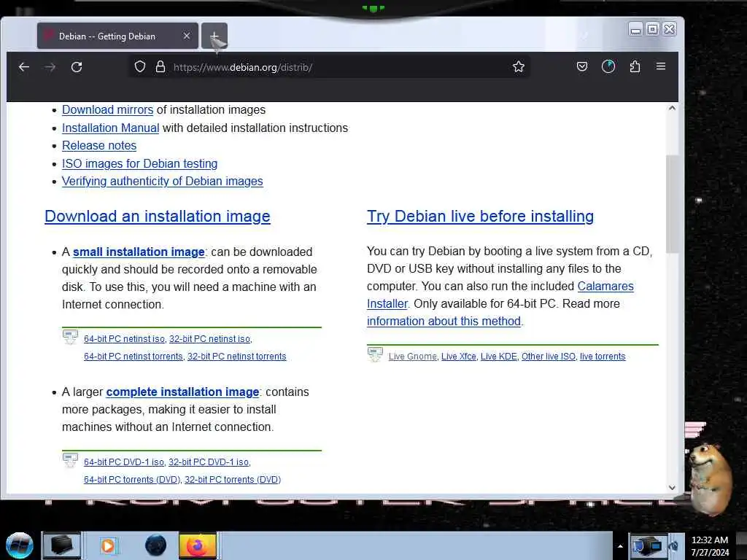Open live torrents link
This screenshot has height=560, width=747.
pyautogui.click(x=603, y=357)
